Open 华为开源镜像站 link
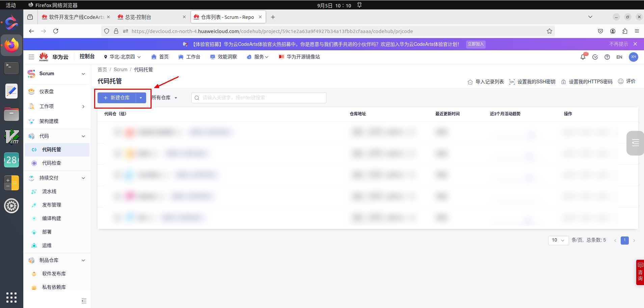 299,57
